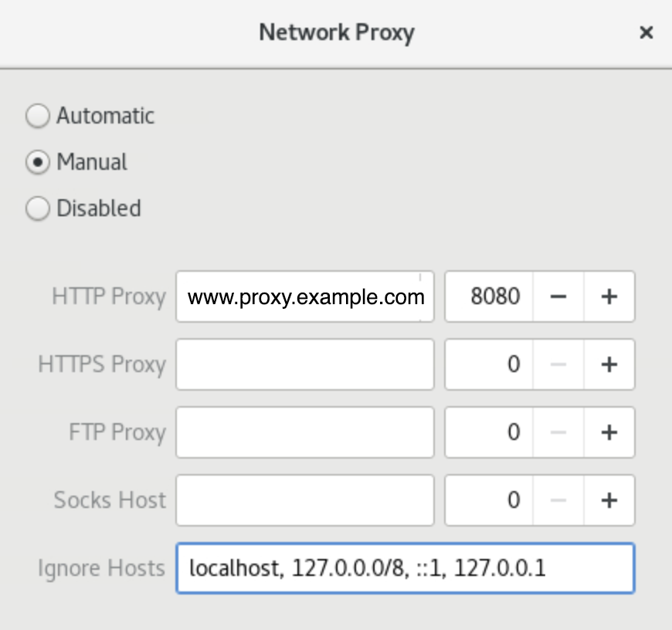Click the HTTP Proxy port 8080 field

point(490,296)
